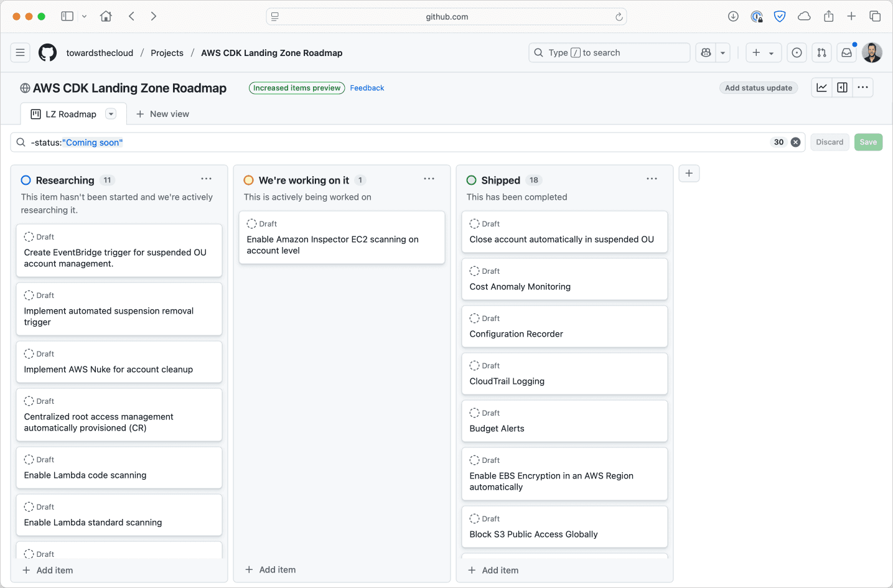Open Researching column options menu
Image resolution: width=893 pixels, height=588 pixels.
click(206, 179)
